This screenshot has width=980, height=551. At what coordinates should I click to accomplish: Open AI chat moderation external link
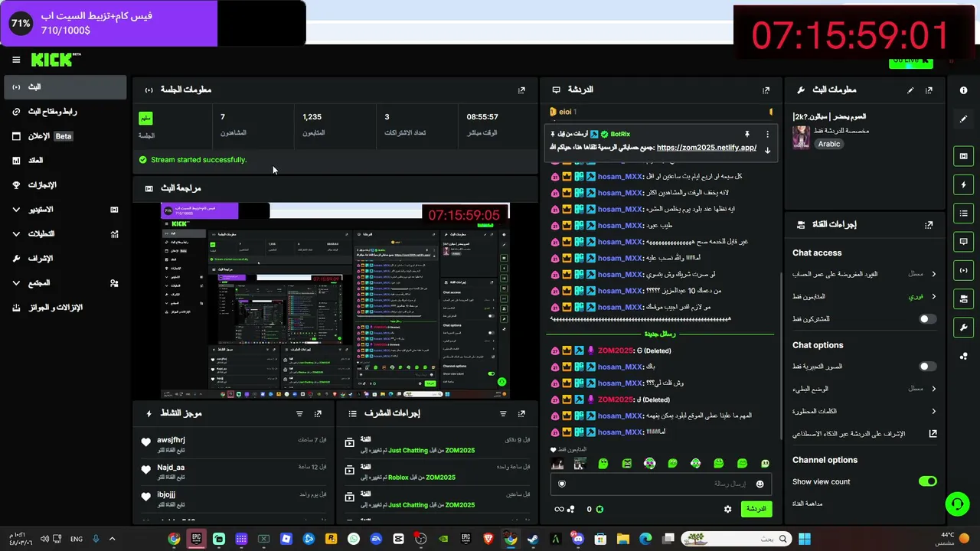click(x=933, y=434)
